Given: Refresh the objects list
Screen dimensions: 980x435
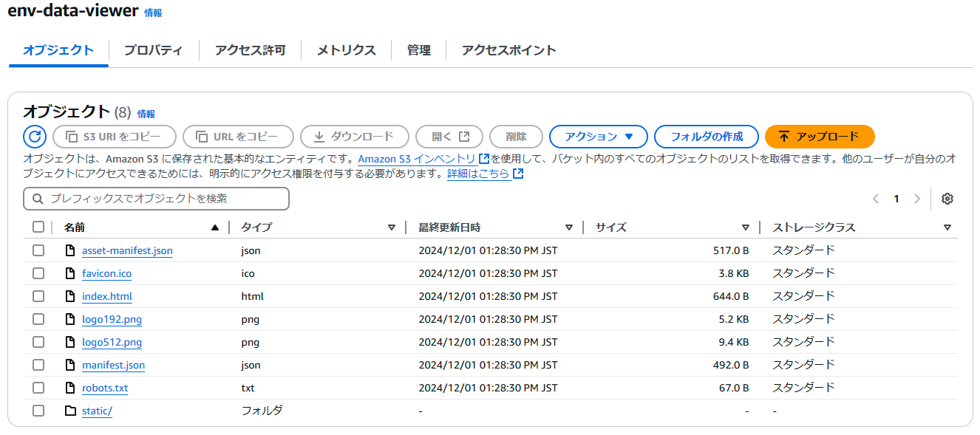Looking at the screenshot, I should tap(35, 137).
